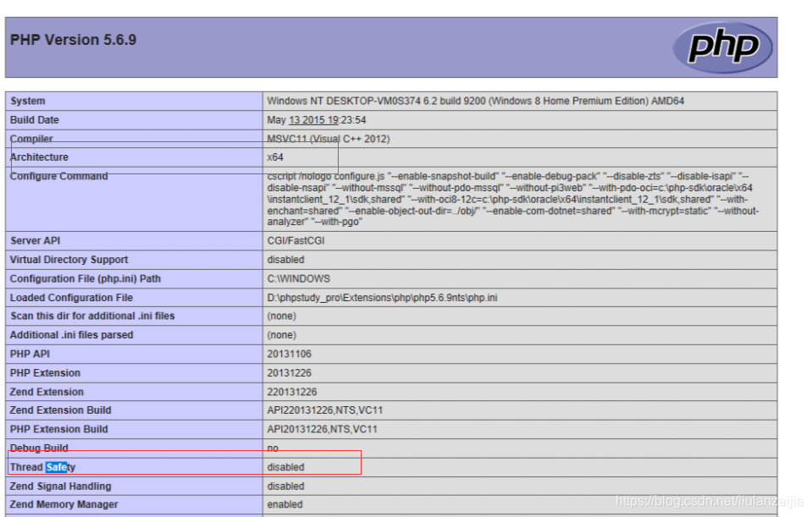Select 'disabled' value for Zend Signal Handling
The width and height of the screenshot is (812, 517).
[x=286, y=487]
